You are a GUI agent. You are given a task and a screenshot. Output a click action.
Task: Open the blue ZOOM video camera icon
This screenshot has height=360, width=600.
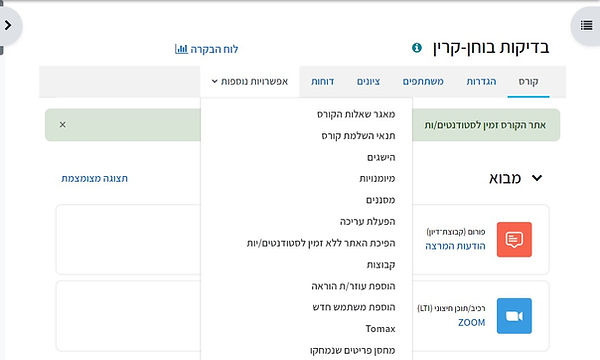pos(514,316)
